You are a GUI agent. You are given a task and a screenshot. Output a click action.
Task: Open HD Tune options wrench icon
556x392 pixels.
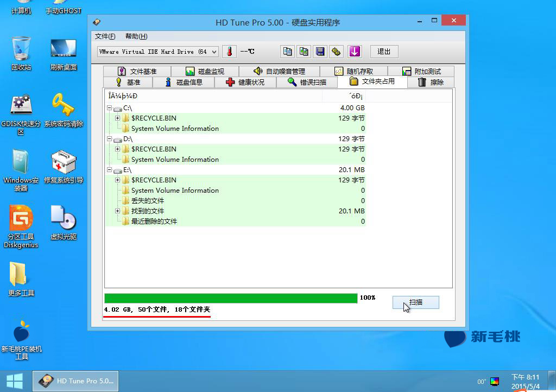[x=336, y=52]
